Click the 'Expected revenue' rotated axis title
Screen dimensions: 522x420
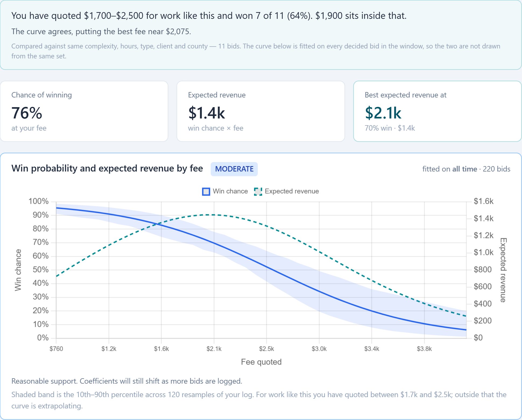point(503,270)
